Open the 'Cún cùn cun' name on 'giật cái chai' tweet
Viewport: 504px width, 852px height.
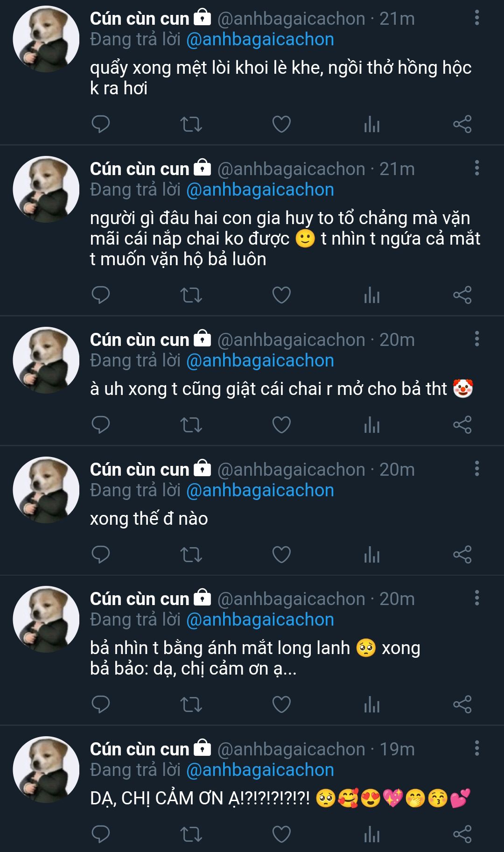[140, 340]
